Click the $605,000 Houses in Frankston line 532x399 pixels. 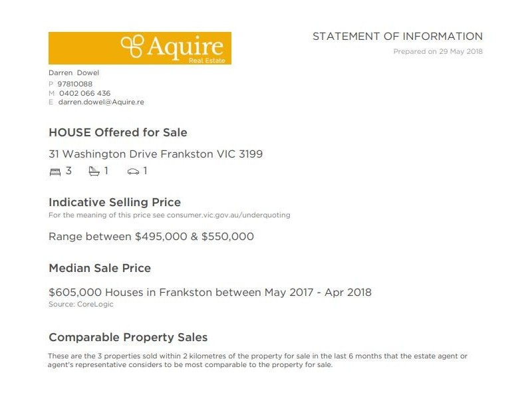tap(210, 292)
